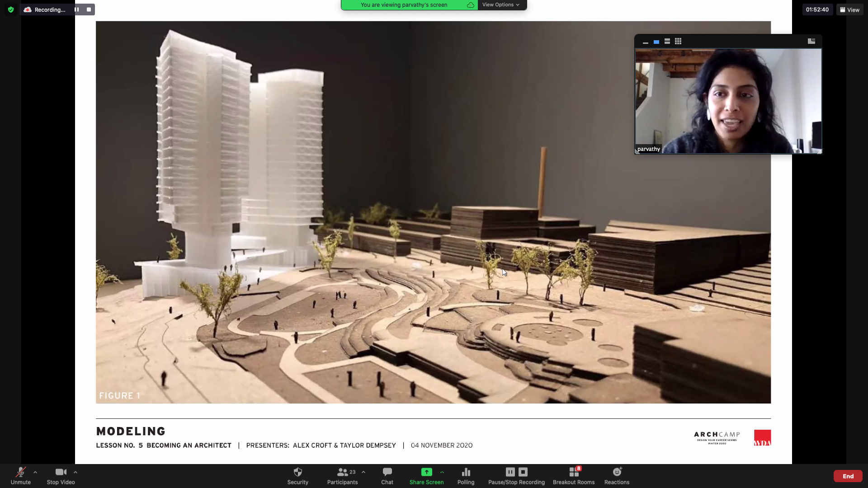The width and height of the screenshot is (868, 488).
Task: Click the red End button
Action: pyautogui.click(x=848, y=476)
